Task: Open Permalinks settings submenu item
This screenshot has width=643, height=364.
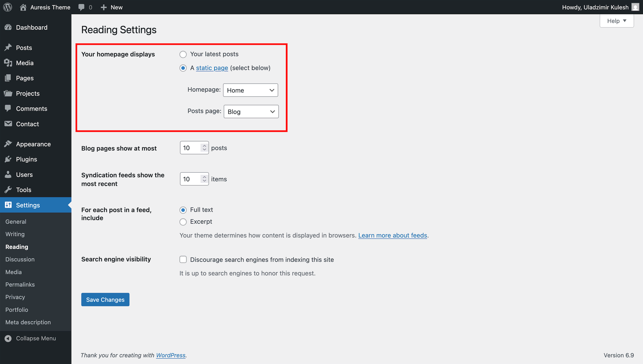Action: [20, 284]
